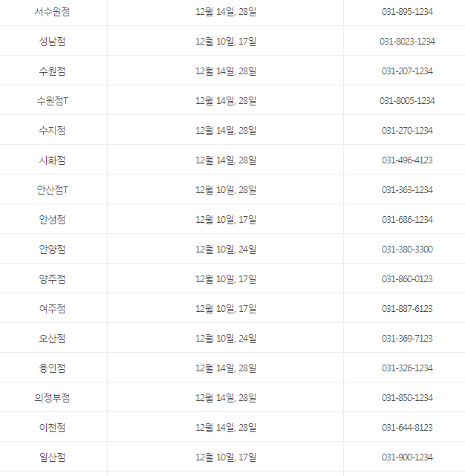The width and height of the screenshot is (465, 476).
Task: Click the 오산점 dates 12월 10일, 24일
Action: [x=226, y=338]
